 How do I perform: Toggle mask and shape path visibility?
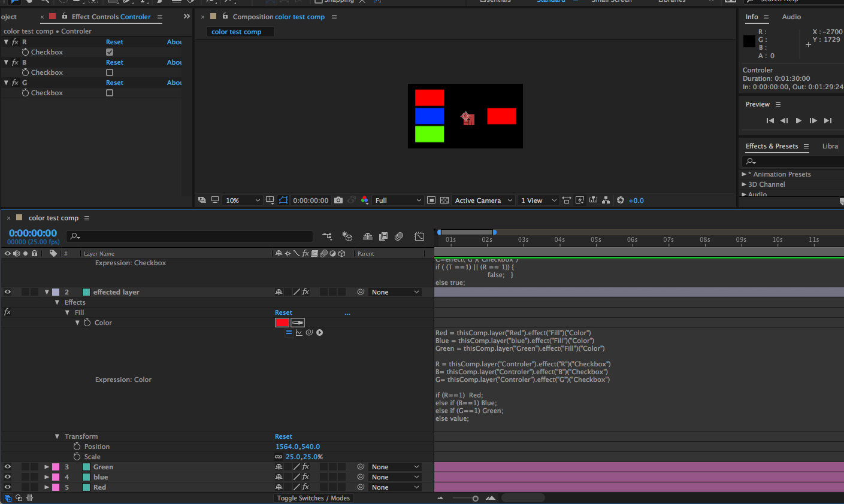point(283,201)
